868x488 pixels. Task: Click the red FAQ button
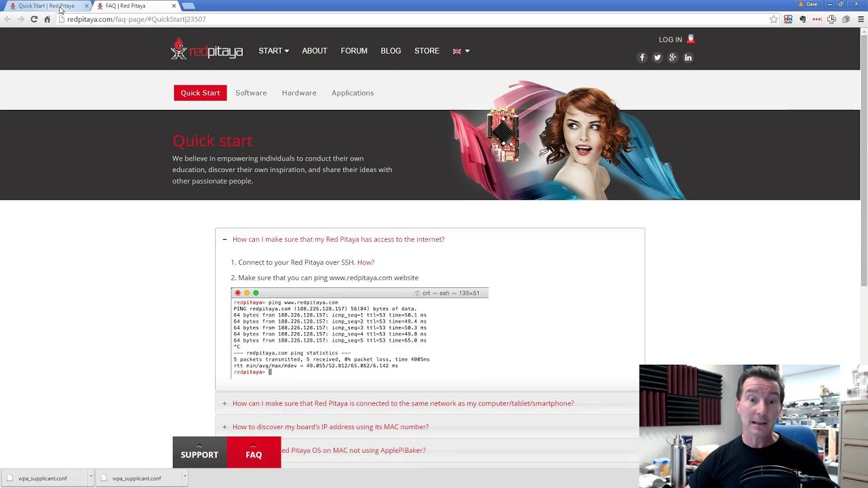tap(254, 453)
